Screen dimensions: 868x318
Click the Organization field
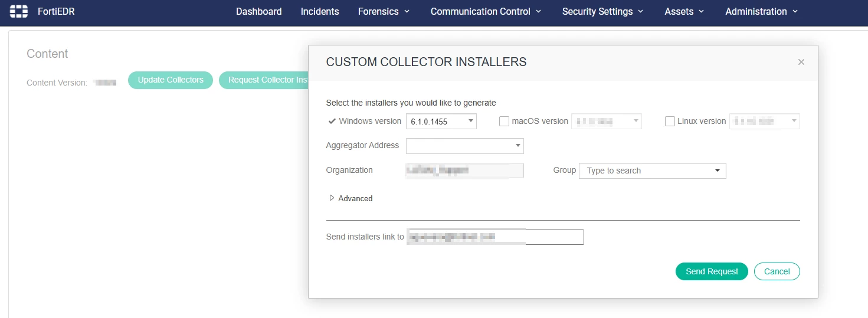[464, 171]
